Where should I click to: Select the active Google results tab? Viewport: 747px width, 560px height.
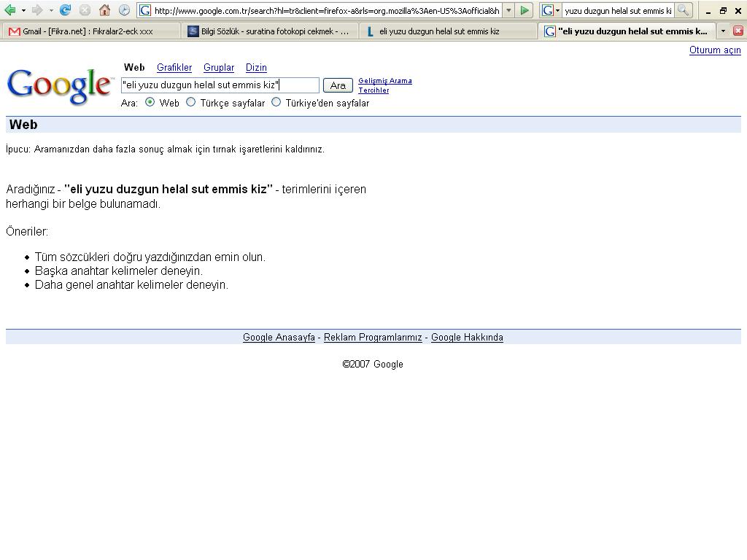point(627,31)
